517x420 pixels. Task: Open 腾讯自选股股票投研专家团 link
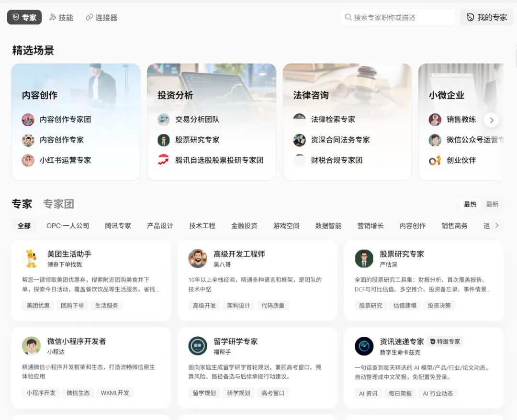pos(219,160)
